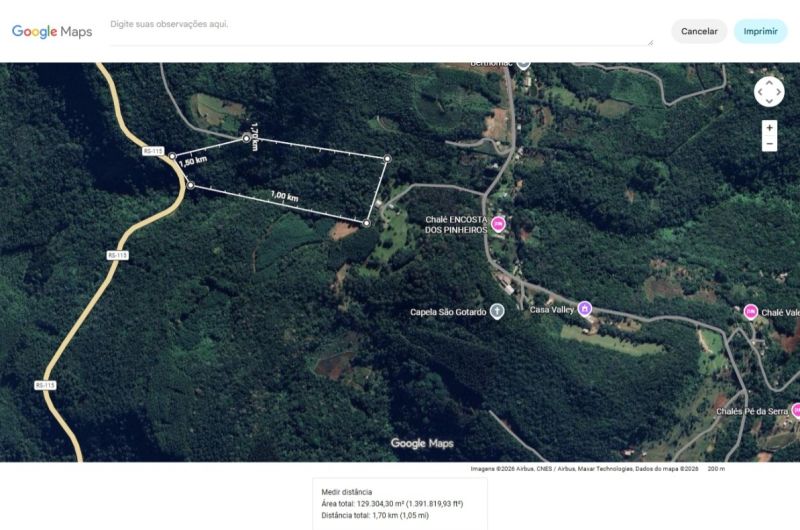Viewport: 800px width, 530px height.
Task: Click the Distância total 1,70 km text
Action: 375,515
